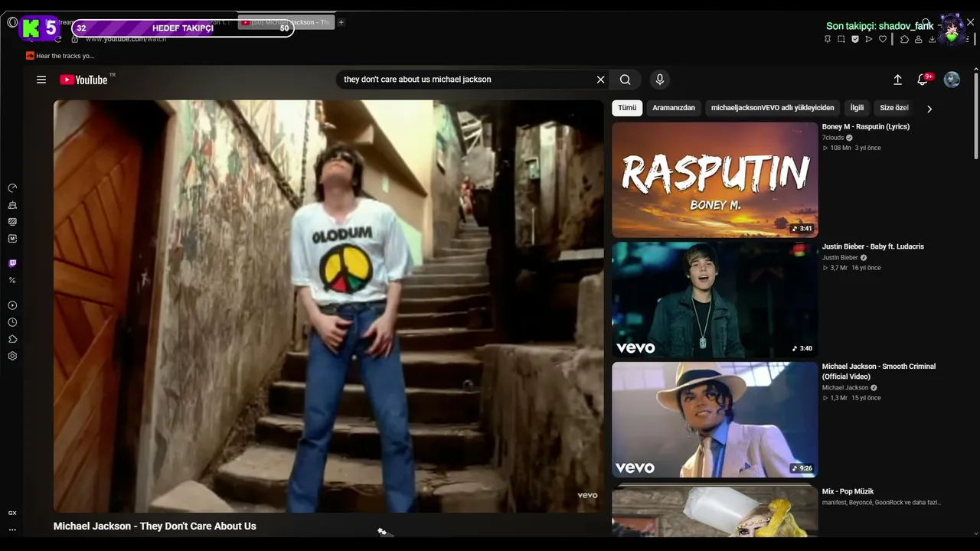Click 'Michael Jackson - They Don't Care About Us' title
This screenshot has height=551, width=980.
[155, 527]
